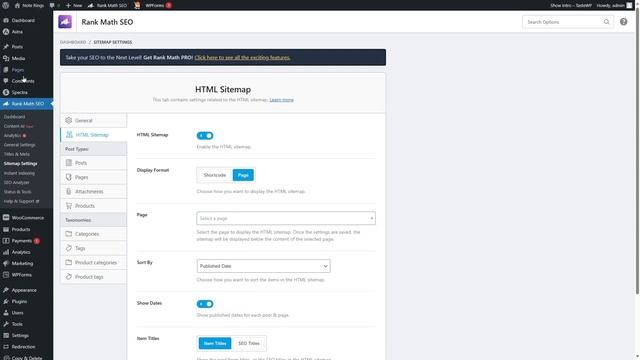This screenshot has width=640, height=360.
Task: Open Rank Math SEO admin bar icon
Action: point(91,5)
